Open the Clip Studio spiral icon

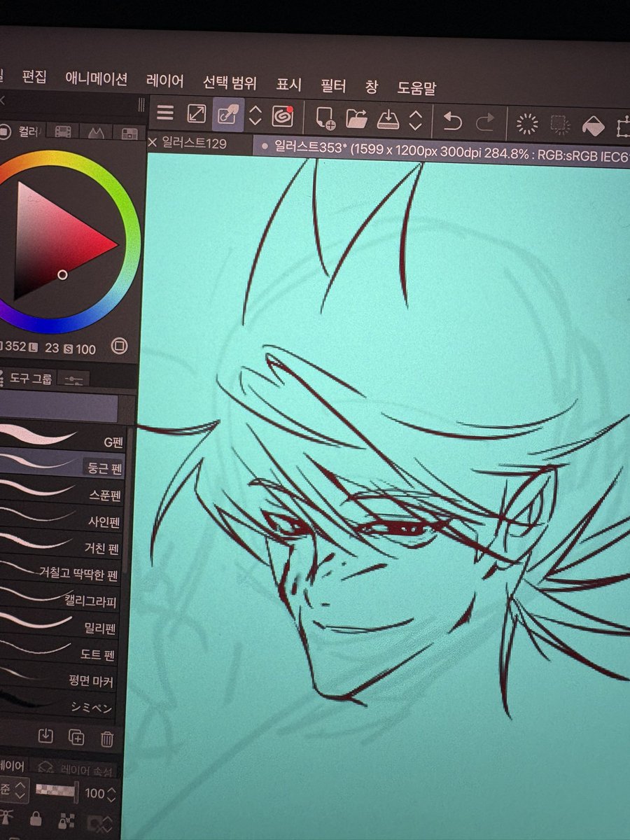coord(283,116)
